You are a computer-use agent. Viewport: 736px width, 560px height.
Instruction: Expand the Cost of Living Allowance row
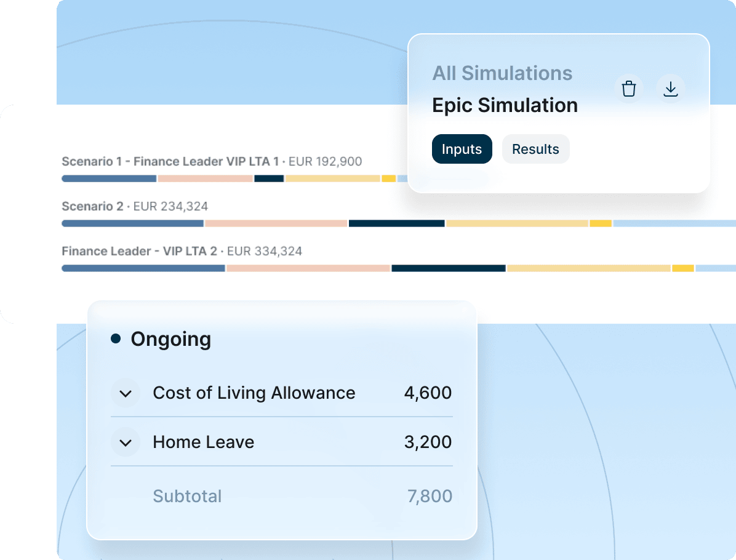[x=126, y=393]
